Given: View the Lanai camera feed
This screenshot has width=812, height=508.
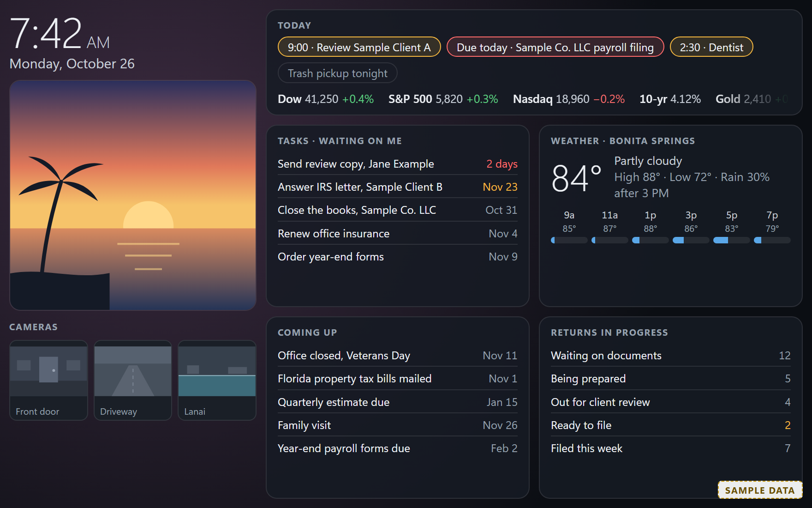Looking at the screenshot, I should click(217, 381).
